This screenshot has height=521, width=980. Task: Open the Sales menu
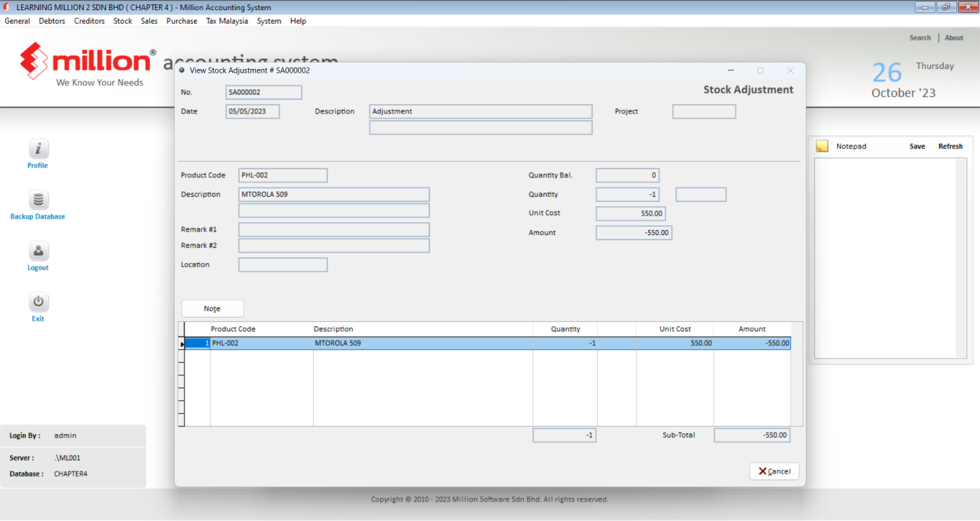[x=149, y=21]
